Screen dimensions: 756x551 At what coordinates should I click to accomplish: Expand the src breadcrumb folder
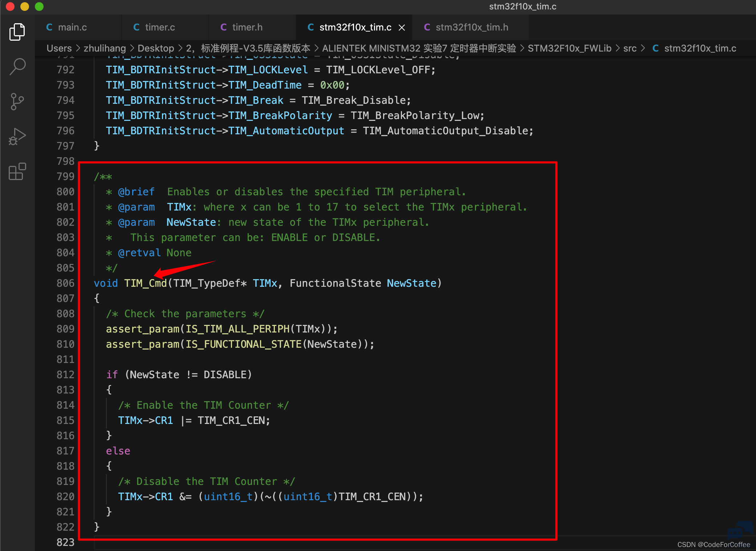(x=630, y=48)
